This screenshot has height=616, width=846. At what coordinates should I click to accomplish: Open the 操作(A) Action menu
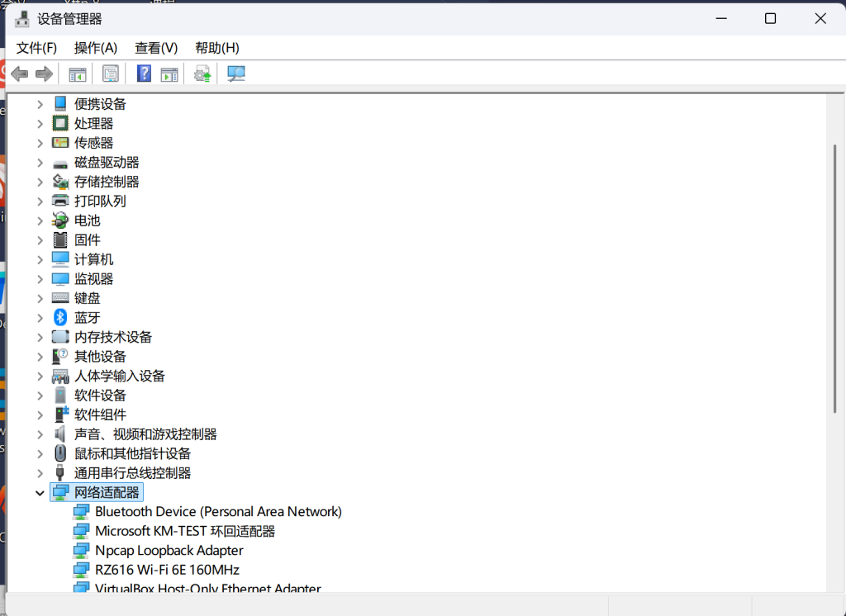96,48
